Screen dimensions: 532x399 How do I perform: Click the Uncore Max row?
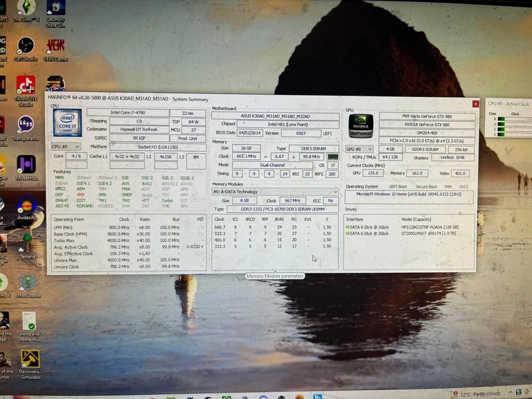(x=129, y=260)
